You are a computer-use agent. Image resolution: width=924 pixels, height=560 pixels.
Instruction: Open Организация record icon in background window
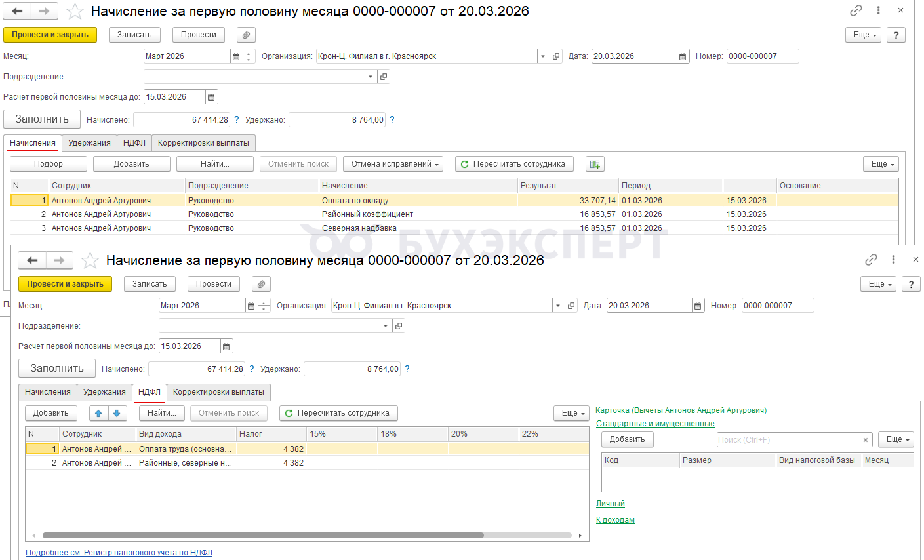(556, 56)
